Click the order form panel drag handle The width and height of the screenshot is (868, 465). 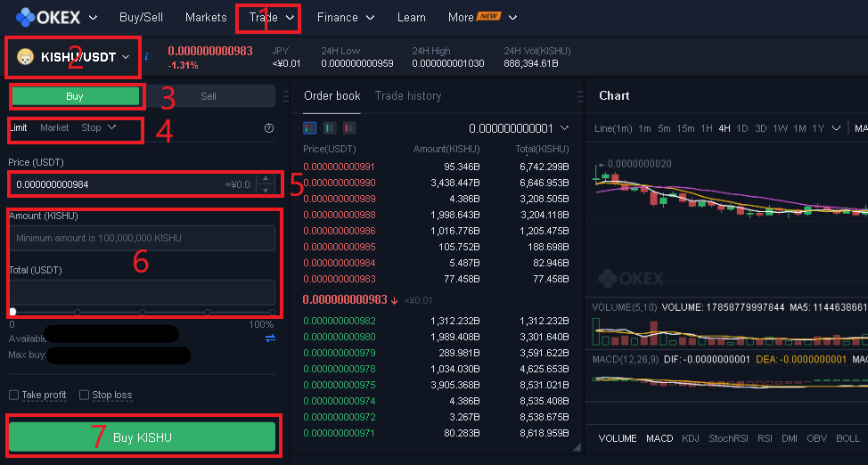(286, 96)
